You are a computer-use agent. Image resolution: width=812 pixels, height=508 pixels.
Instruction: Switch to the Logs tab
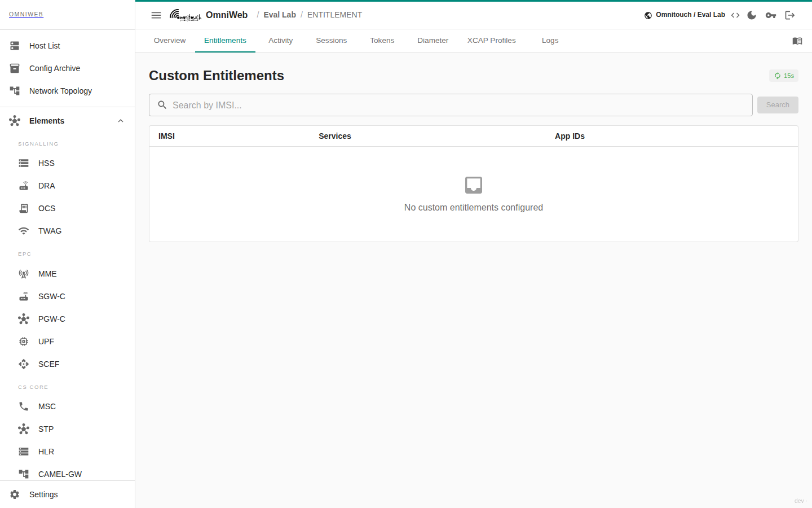point(550,41)
